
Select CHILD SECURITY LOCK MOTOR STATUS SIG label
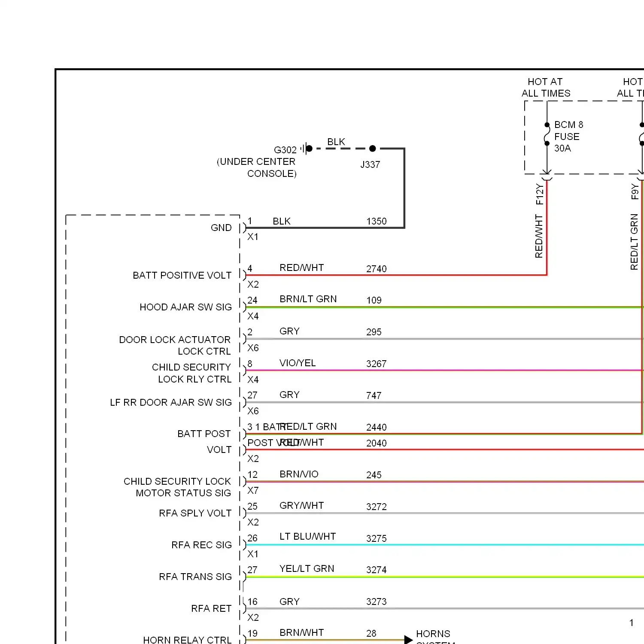pos(177,487)
